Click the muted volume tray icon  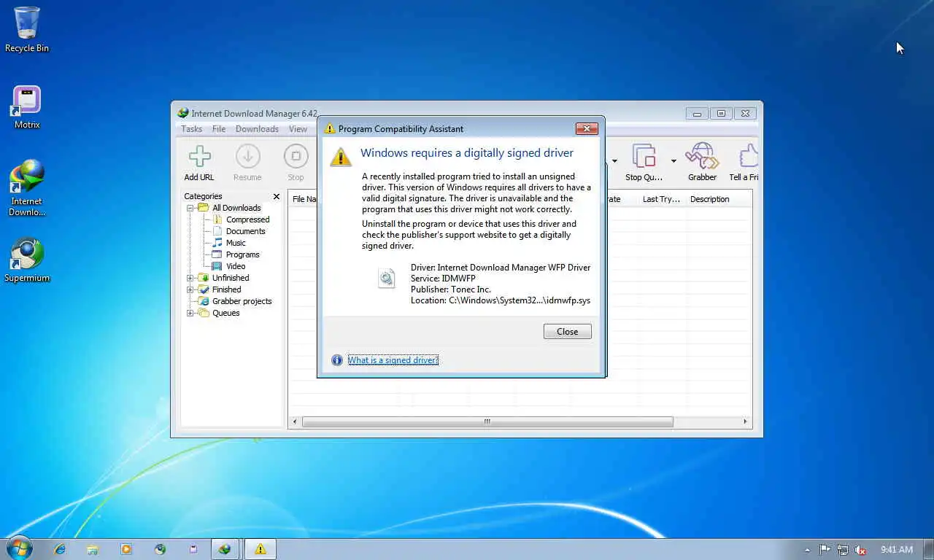click(861, 550)
